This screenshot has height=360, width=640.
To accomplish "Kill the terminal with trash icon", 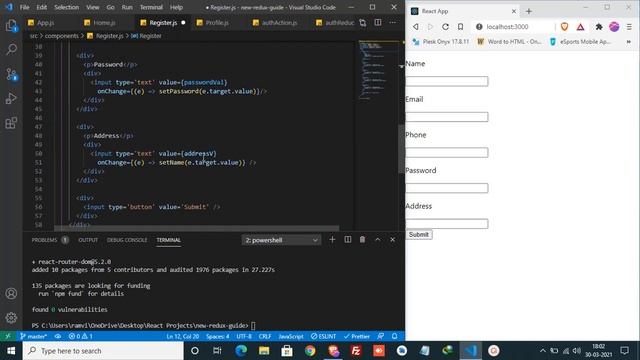I will click(362, 240).
